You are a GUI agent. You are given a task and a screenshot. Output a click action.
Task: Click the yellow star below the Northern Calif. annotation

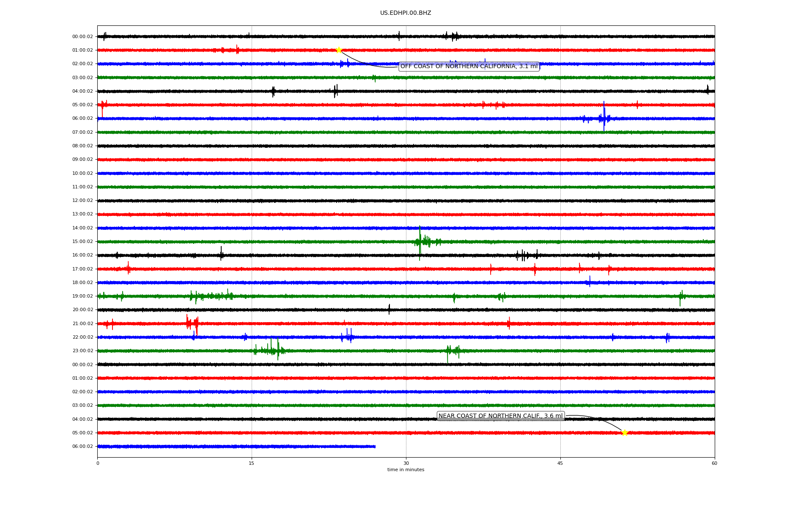tap(624, 433)
